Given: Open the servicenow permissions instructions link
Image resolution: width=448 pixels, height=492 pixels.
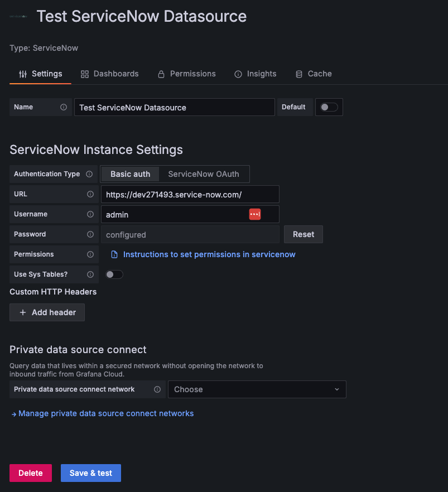Looking at the screenshot, I should [209, 254].
